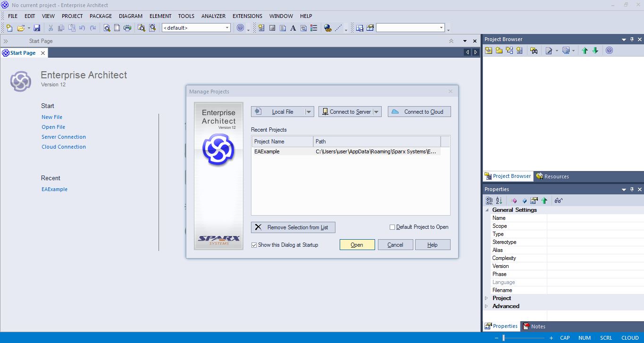Open the ANALYZER menu

tap(213, 16)
